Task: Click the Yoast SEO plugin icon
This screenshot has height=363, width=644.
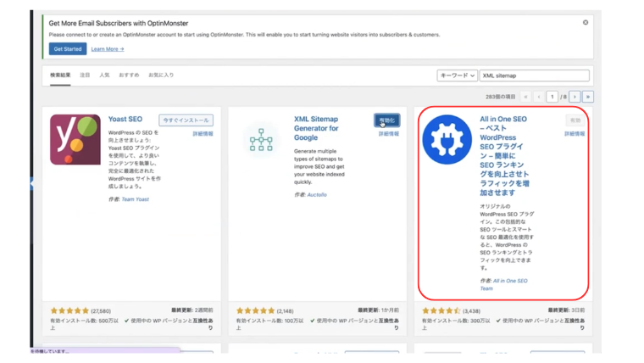Action: tap(75, 140)
